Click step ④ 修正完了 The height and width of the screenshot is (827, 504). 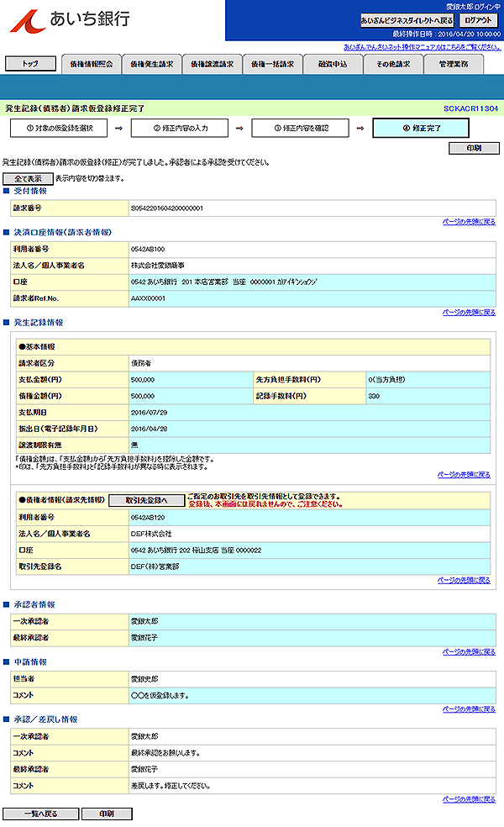421,128
